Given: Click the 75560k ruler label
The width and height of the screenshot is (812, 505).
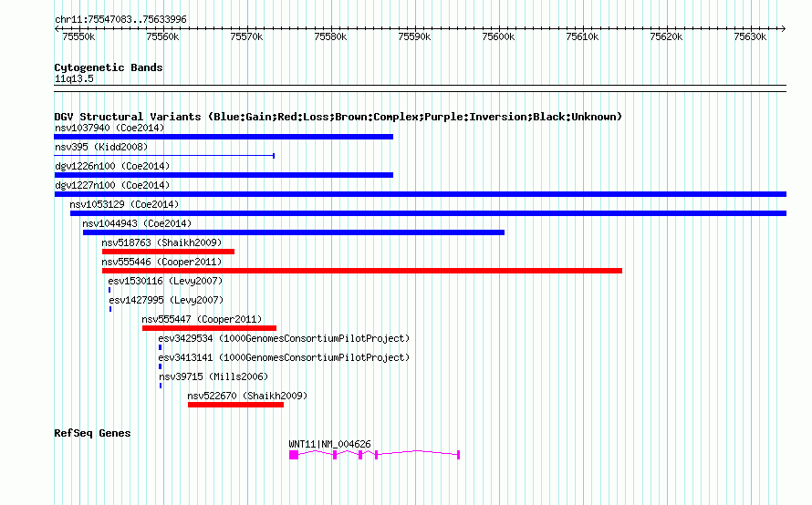Looking at the screenshot, I should [x=162, y=36].
